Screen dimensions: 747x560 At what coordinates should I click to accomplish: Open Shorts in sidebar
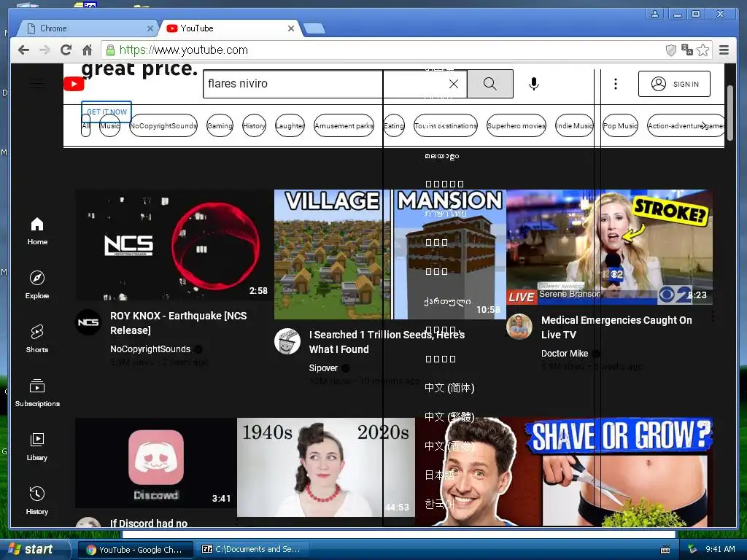coord(37,339)
